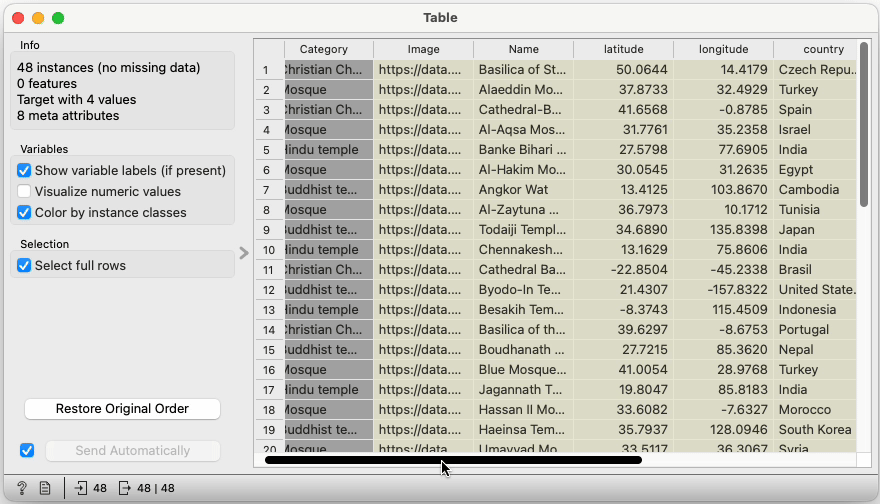880x504 pixels.
Task: Click the longitude value 14.4179
Action: (723, 70)
